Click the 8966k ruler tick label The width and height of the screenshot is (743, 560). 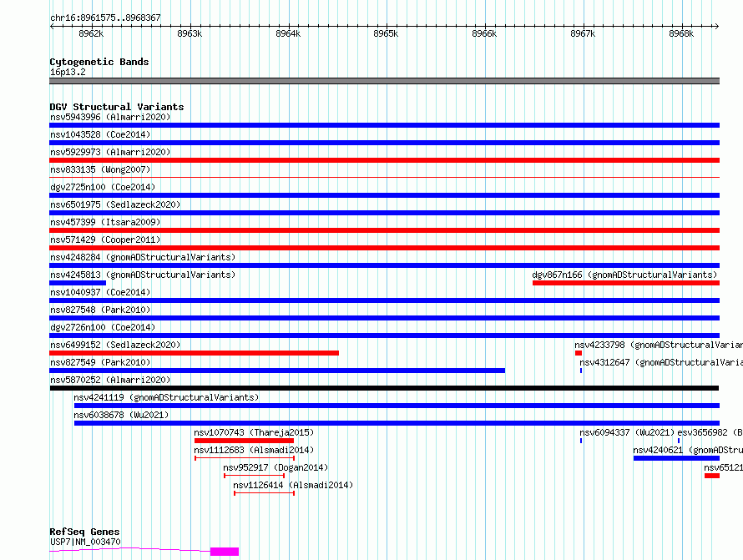pos(484,33)
